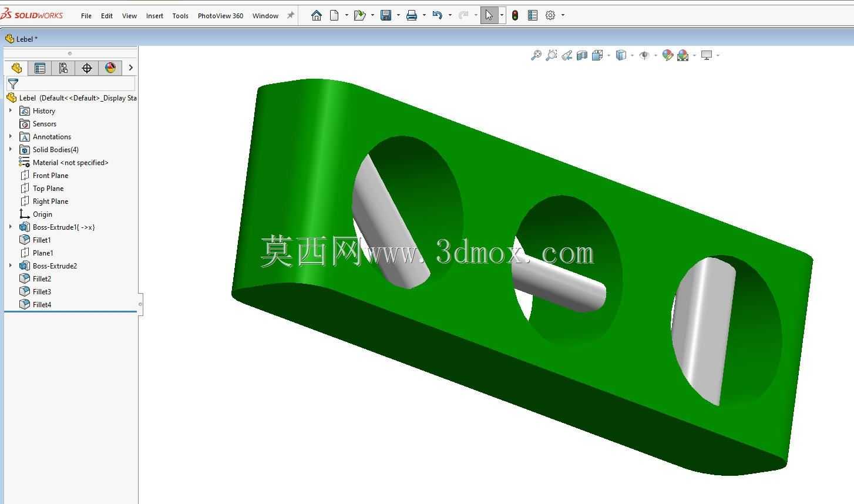Viewport: 854px width, 504px height.
Task: Open the Open-file dropdown arrow
Action: [x=372, y=15]
